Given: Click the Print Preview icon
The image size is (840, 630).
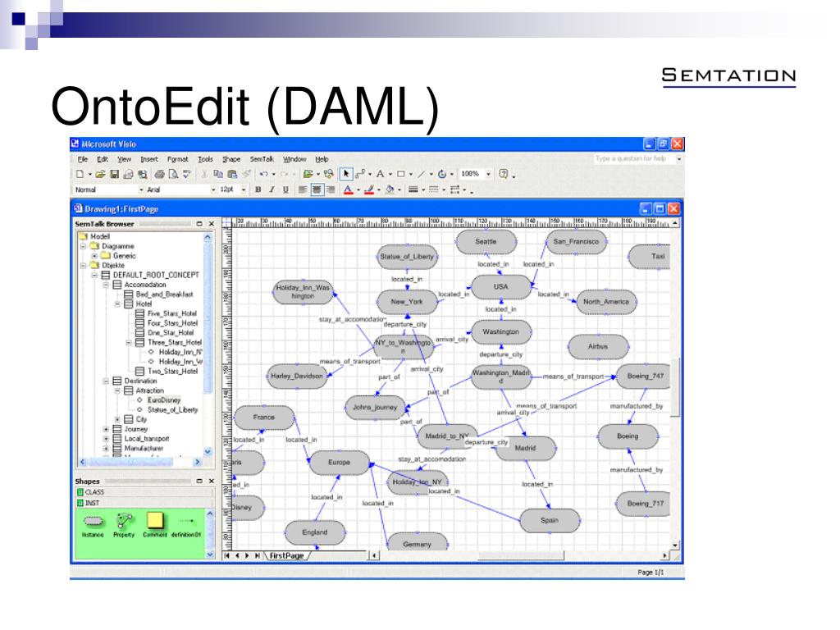Looking at the screenshot, I should tap(173, 174).
